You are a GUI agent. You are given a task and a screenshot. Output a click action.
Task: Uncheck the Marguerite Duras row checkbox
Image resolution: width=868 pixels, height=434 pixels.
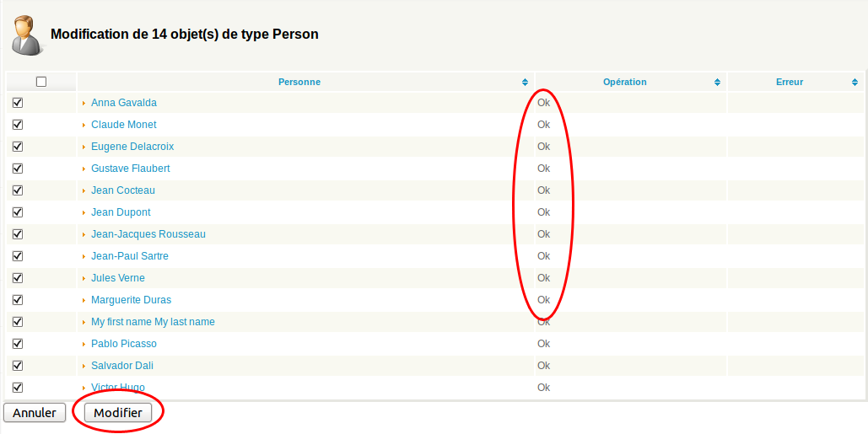18,300
